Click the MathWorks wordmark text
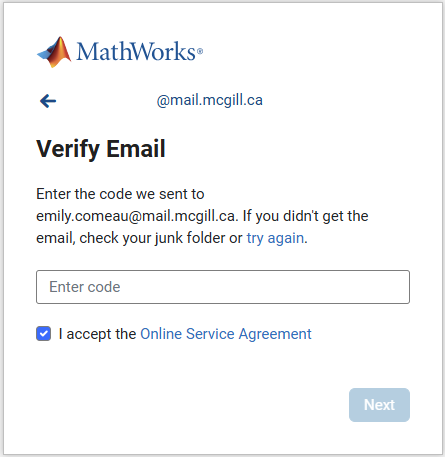This screenshot has height=457, width=445. pos(136,52)
